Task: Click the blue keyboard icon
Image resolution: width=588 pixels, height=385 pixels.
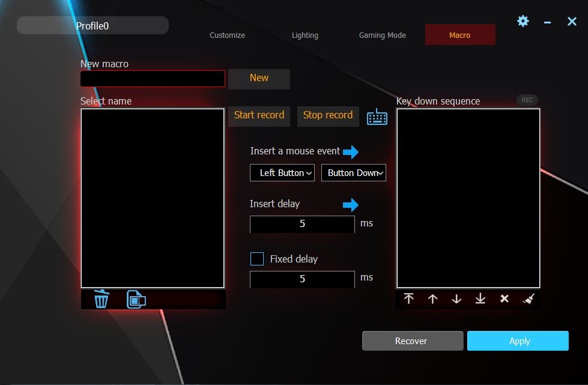Action: [377, 117]
